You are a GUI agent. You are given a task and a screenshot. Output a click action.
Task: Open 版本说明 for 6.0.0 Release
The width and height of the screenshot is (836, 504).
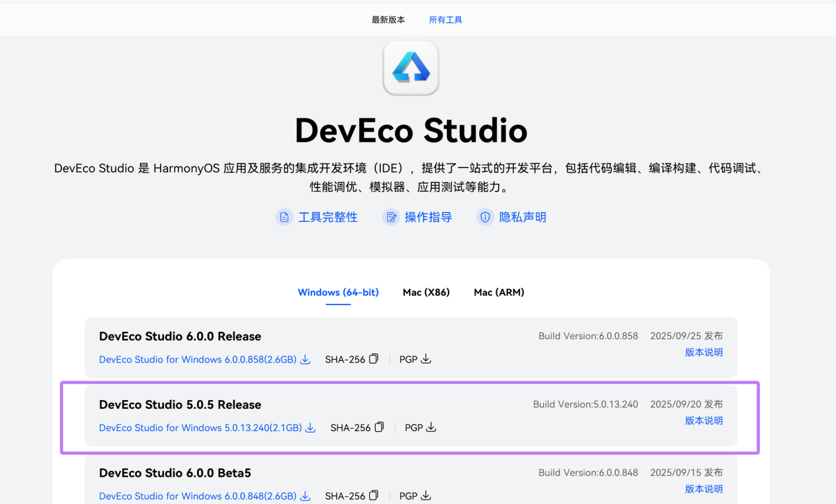pyautogui.click(x=704, y=352)
